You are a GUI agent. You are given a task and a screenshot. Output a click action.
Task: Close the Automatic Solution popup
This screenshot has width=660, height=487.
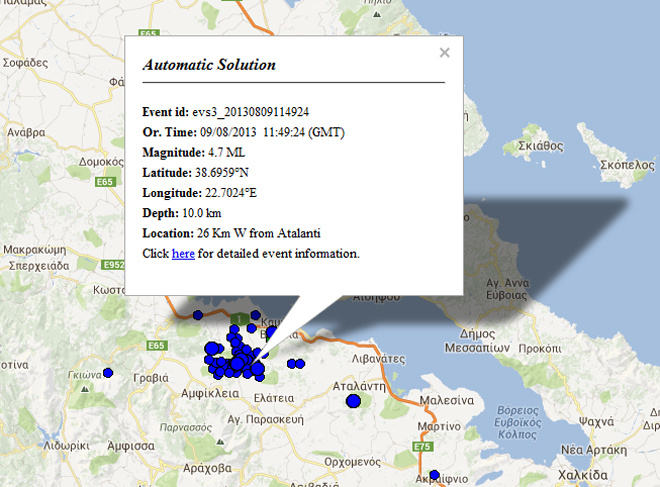point(444,52)
